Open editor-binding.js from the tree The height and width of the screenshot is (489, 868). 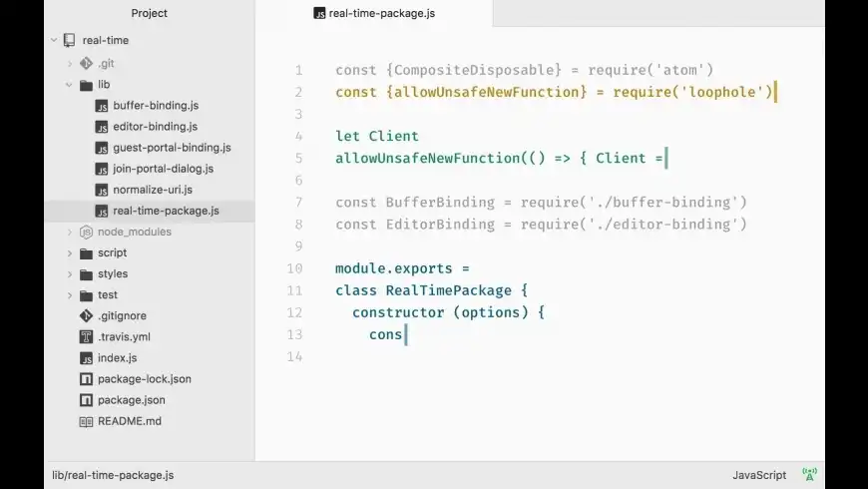[x=155, y=127]
